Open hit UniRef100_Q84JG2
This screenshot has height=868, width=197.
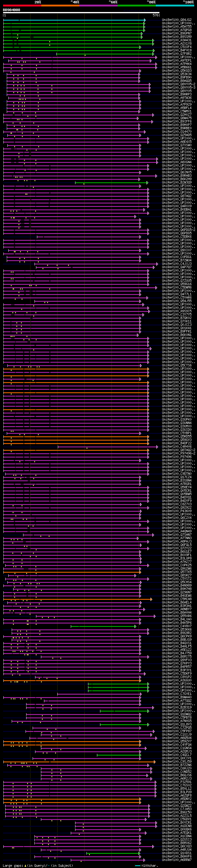point(177,20)
